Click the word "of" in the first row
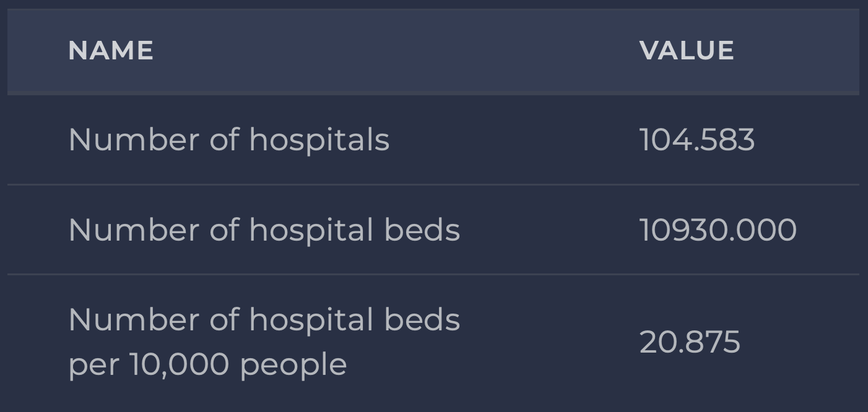 [224, 140]
